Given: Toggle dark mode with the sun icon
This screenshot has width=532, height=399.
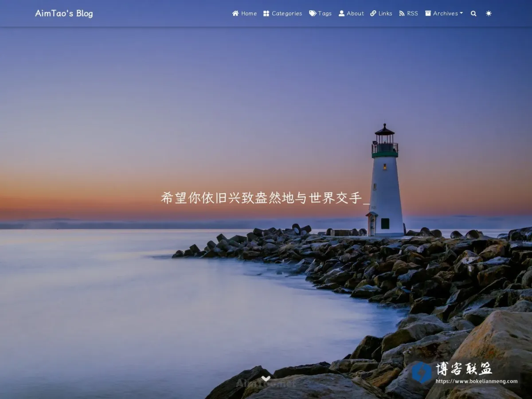Looking at the screenshot, I should (x=489, y=13).
